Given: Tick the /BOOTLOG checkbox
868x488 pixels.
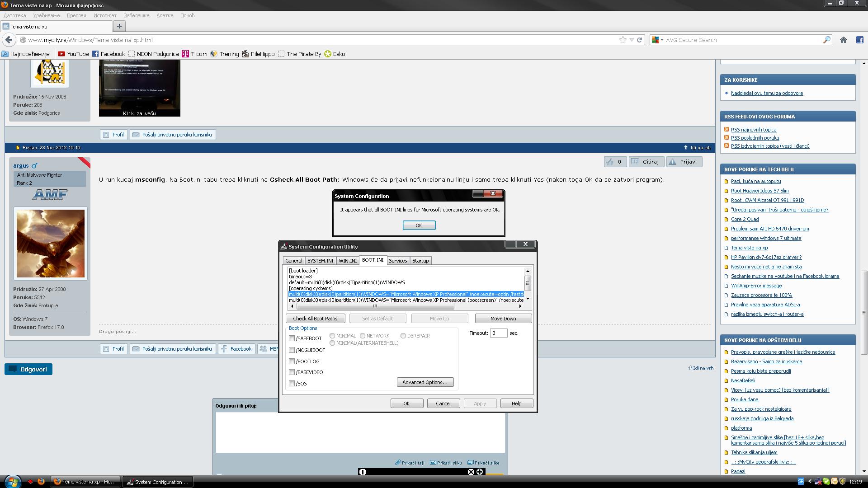Looking at the screenshot, I should [x=292, y=361].
